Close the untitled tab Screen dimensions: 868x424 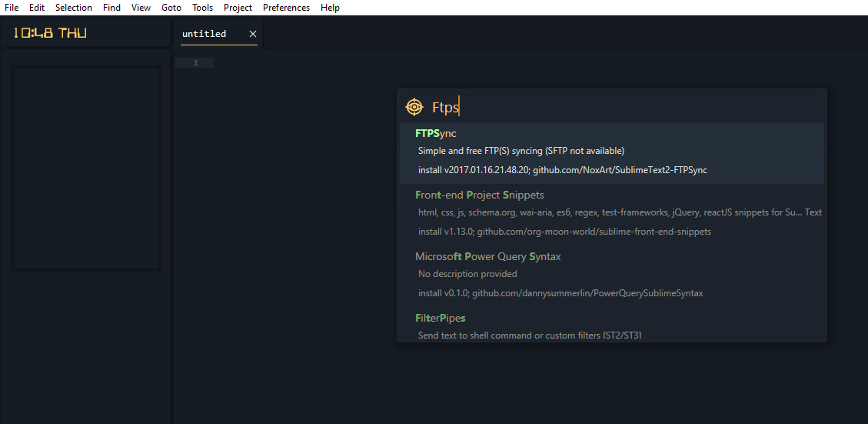[253, 34]
